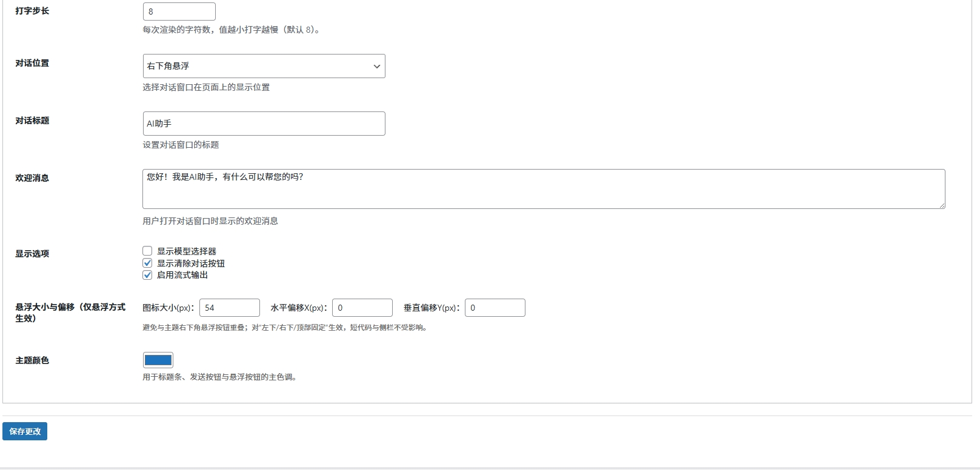Click the resize handle of 欢迎消息 textarea
Viewport: 980px width, 470px height.
coord(942,205)
